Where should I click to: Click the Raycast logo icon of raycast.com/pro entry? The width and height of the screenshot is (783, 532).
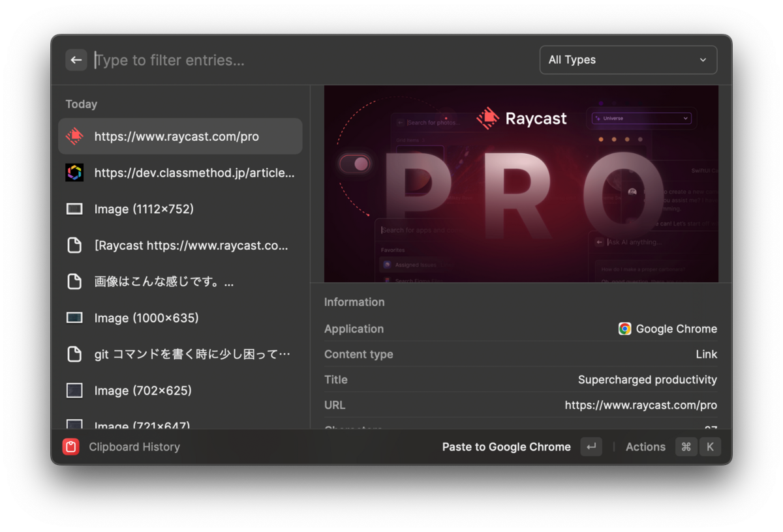click(74, 136)
